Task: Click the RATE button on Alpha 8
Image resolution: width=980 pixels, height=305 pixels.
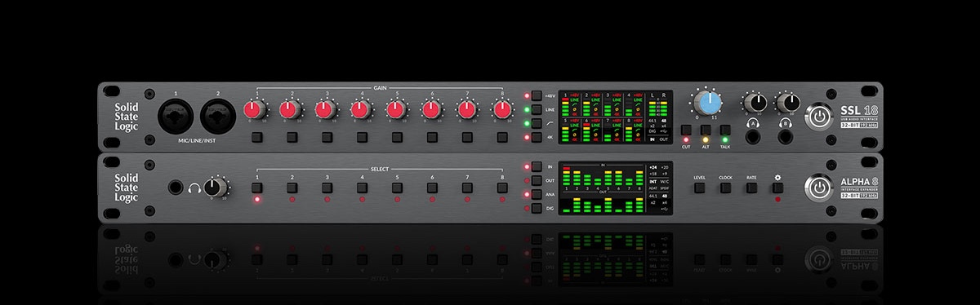Action: point(751,188)
